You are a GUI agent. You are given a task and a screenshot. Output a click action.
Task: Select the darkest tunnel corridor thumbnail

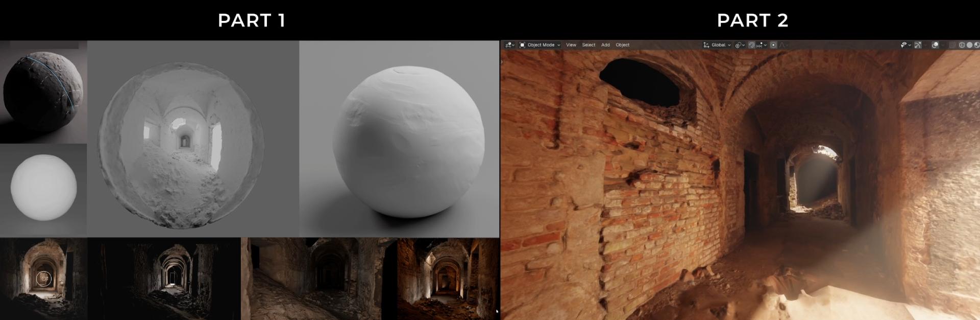[164, 279]
